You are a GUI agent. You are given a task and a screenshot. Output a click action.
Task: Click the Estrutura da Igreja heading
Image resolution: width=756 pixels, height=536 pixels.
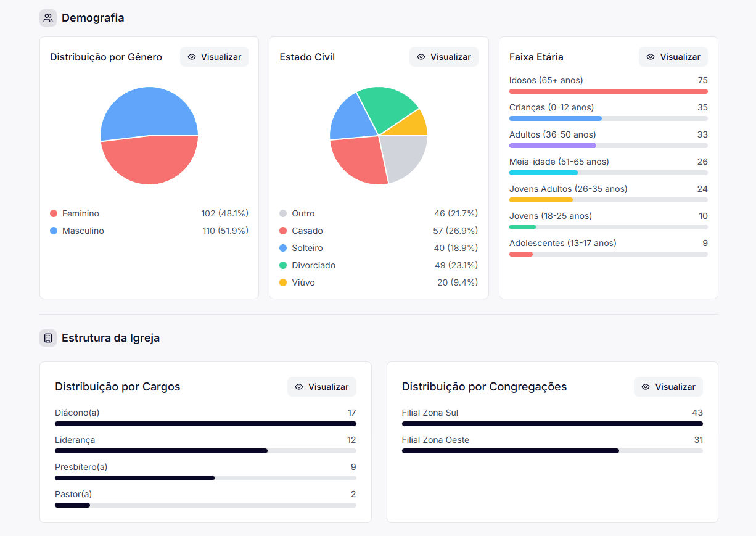111,338
